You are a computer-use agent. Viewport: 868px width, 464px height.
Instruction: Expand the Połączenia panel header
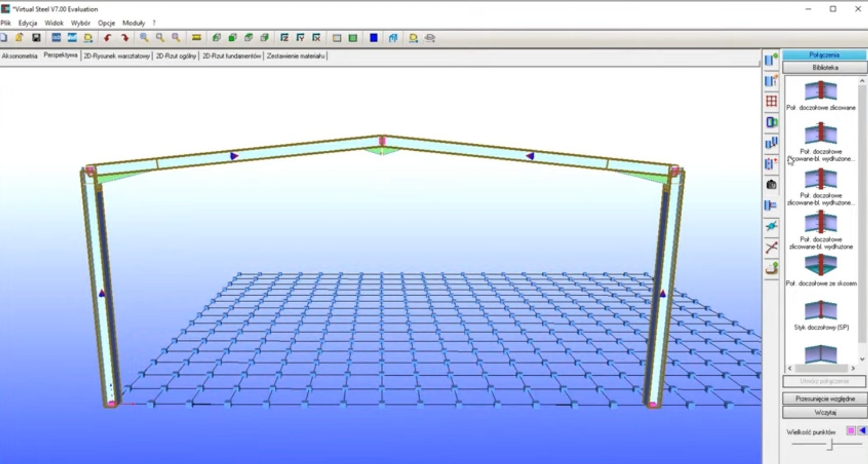[824, 55]
